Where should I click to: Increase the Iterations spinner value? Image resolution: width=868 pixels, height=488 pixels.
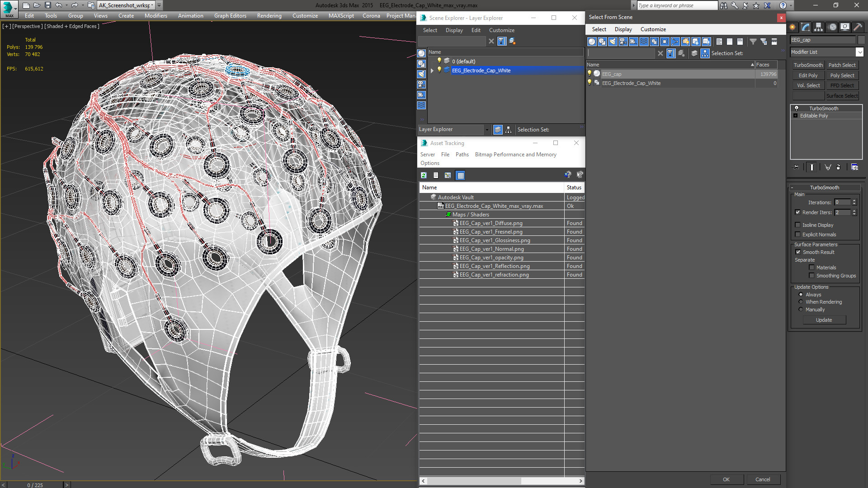click(854, 201)
